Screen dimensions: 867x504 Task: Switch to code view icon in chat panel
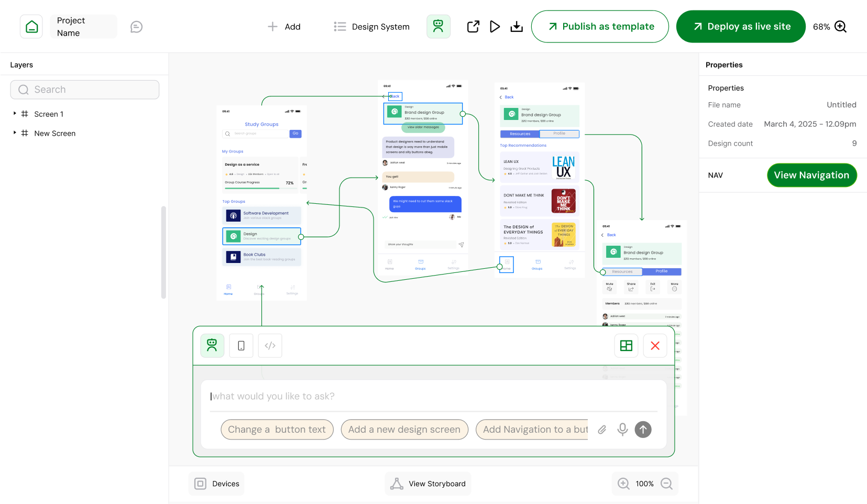270,346
